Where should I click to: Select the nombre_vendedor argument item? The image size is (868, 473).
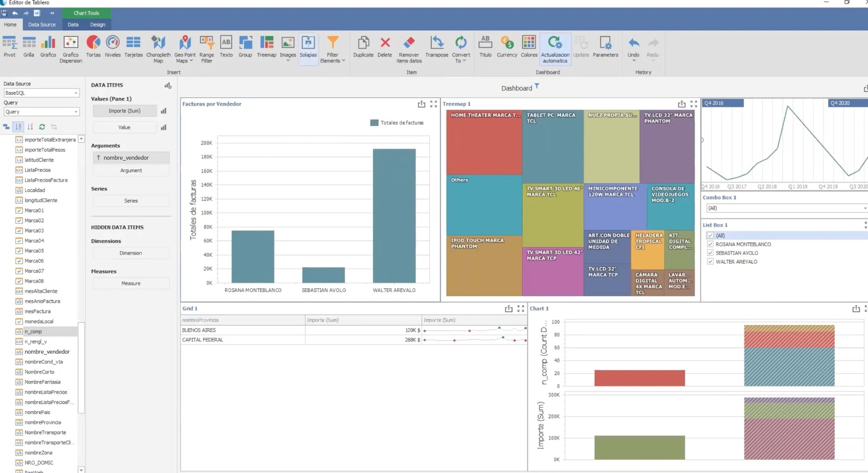131,158
